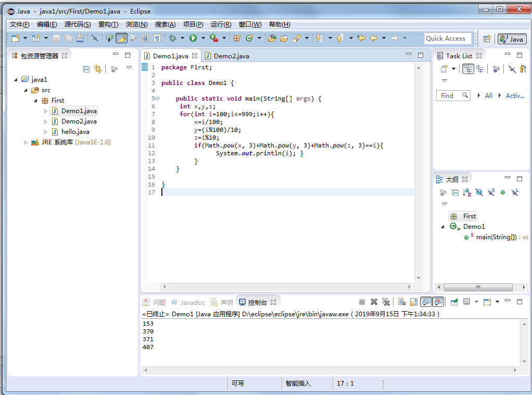The image size is (532, 395).
Task: Click Find field in Task List
Action: [x=453, y=96]
